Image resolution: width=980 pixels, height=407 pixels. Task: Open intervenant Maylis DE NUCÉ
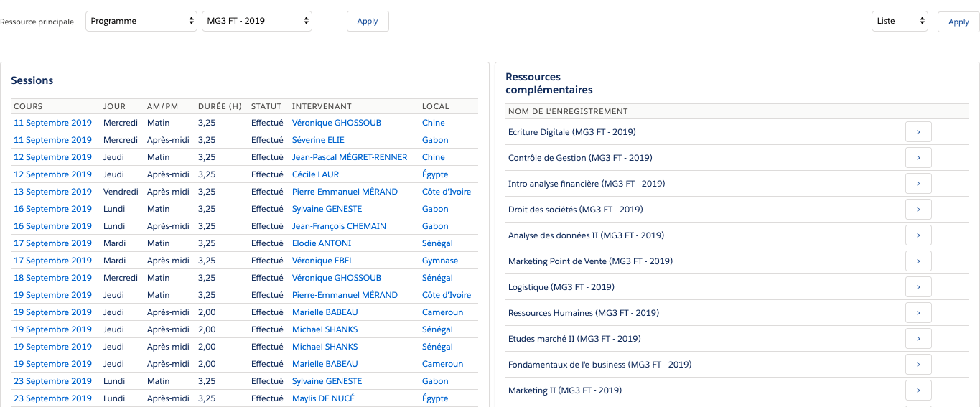click(x=323, y=398)
